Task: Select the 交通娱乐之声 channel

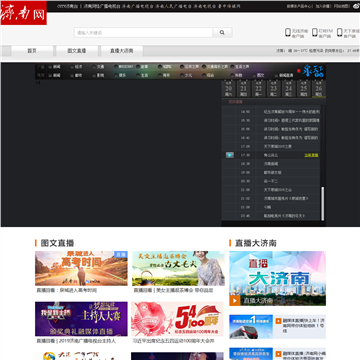Action: coord(215,67)
